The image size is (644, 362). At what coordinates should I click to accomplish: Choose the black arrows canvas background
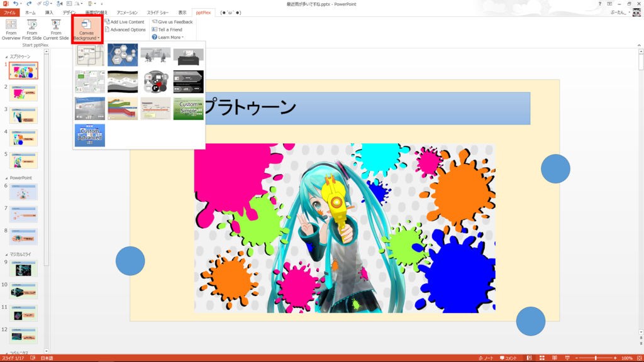coord(189,82)
